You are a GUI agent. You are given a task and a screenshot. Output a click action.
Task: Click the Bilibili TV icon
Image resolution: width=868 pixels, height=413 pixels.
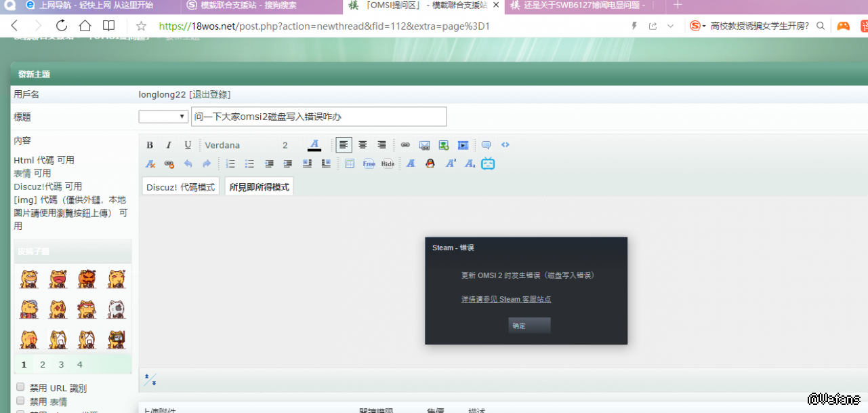[x=488, y=163]
